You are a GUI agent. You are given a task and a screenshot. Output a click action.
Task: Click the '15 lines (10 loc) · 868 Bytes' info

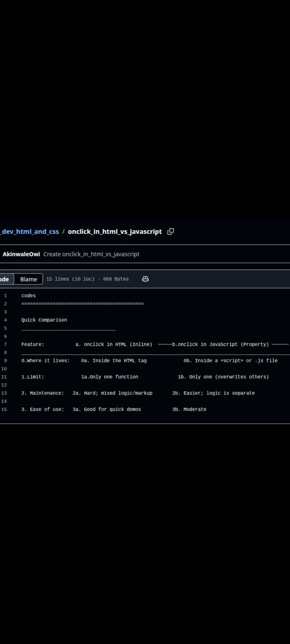[88, 279]
